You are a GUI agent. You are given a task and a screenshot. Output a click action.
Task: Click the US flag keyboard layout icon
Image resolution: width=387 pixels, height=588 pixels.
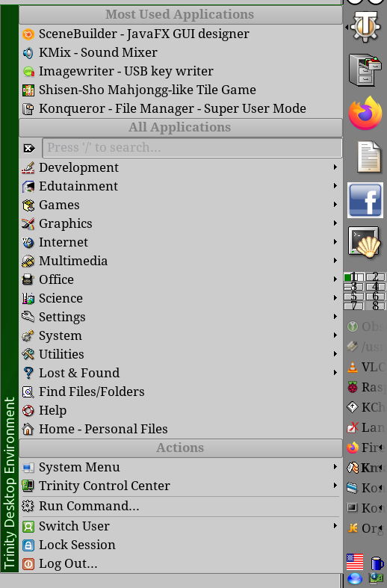click(355, 562)
